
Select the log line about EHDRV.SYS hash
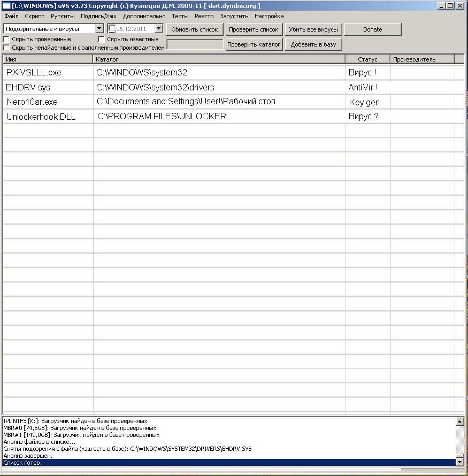pyautogui.click(x=229, y=449)
